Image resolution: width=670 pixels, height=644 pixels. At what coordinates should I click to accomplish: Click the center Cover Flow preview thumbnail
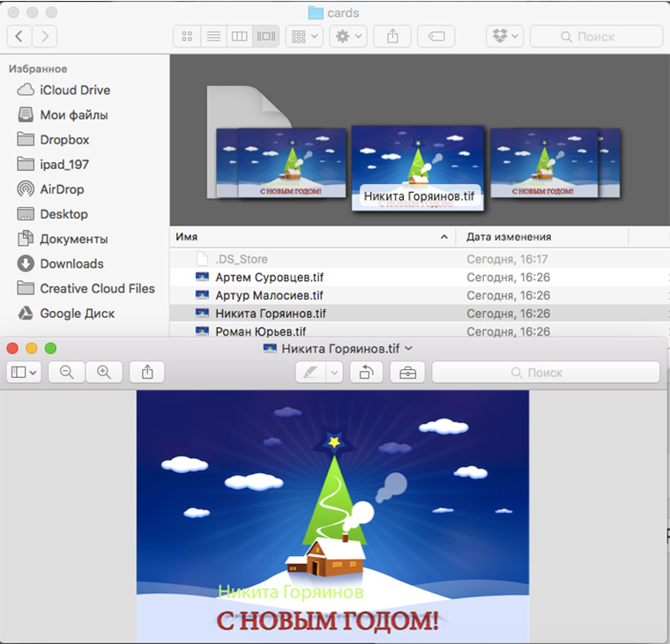point(418,168)
